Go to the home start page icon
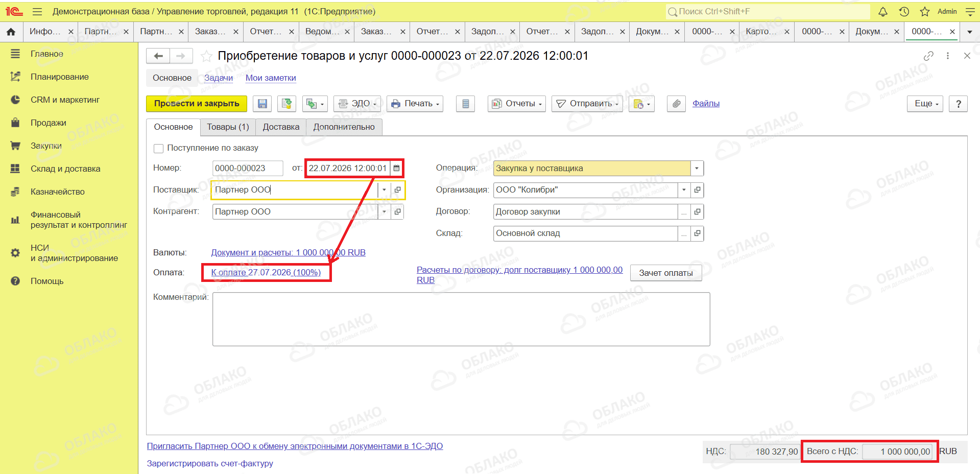 point(11,32)
